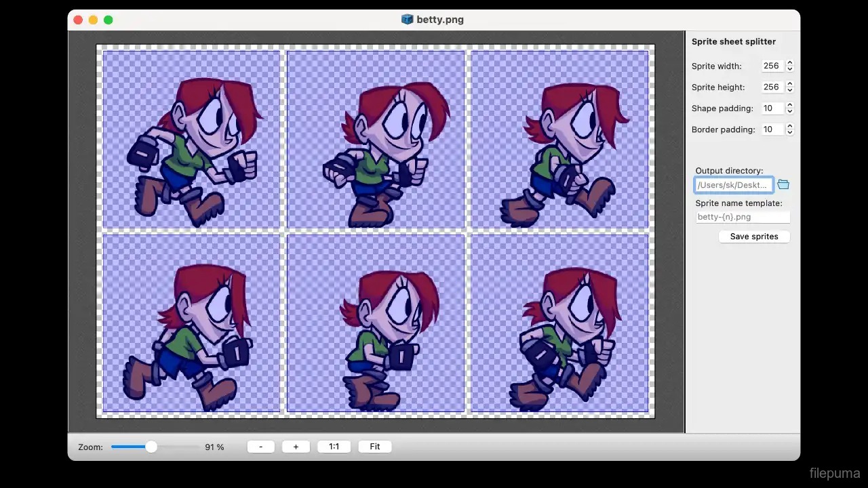The image size is (868, 488).
Task: Click the Sprite height stepper arrows
Action: click(x=790, y=87)
